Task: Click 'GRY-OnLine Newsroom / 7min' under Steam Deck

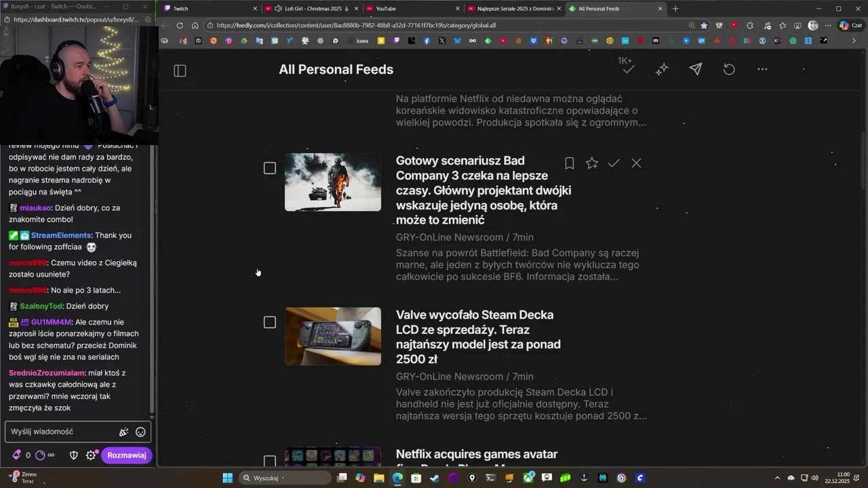Action: point(465,376)
